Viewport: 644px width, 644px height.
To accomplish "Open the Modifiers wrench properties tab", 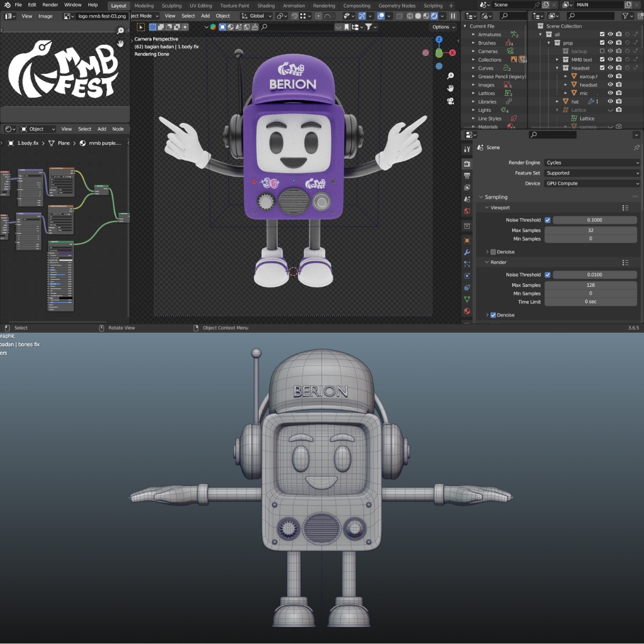I will (x=467, y=252).
